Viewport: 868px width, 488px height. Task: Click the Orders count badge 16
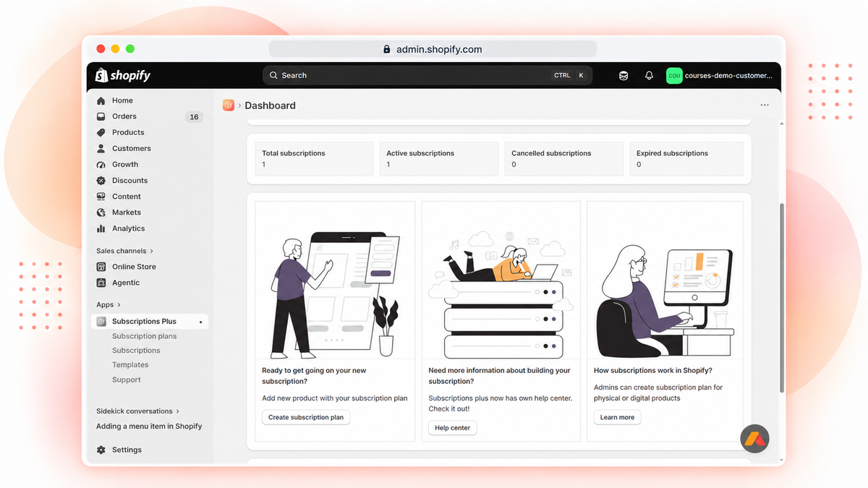point(194,116)
